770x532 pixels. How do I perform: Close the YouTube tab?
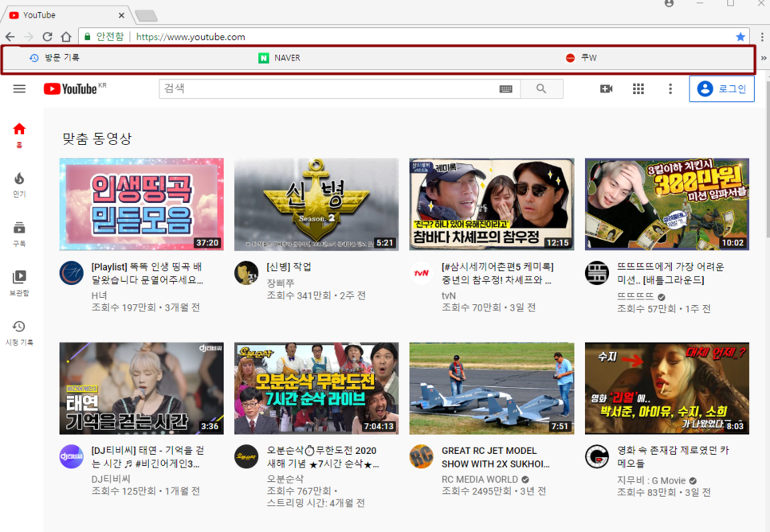(x=121, y=15)
